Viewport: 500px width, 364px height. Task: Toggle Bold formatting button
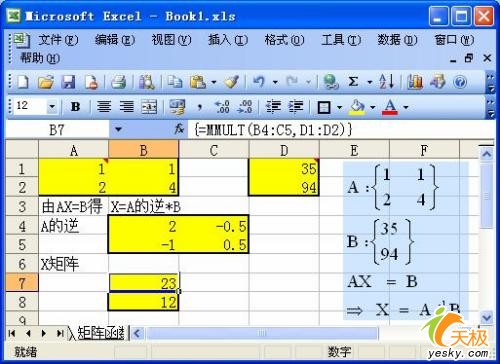pos(76,107)
